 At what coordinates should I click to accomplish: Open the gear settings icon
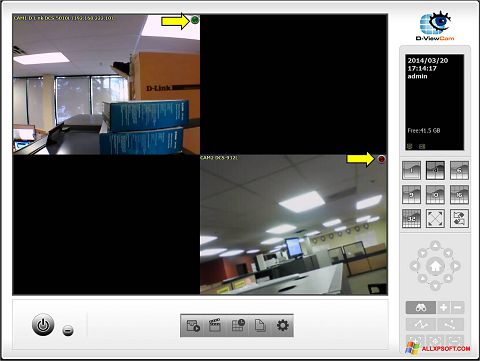(283, 325)
